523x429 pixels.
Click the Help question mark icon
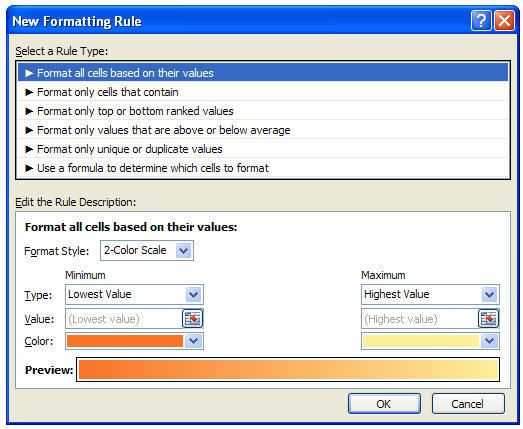pyautogui.click(x=481, y=21)
